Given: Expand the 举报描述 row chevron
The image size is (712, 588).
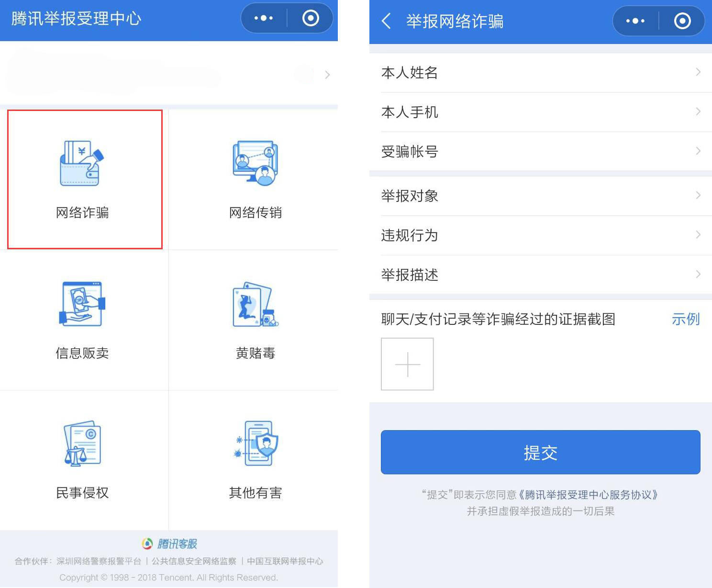Looking at the screenshot, I should pos(698,274).
